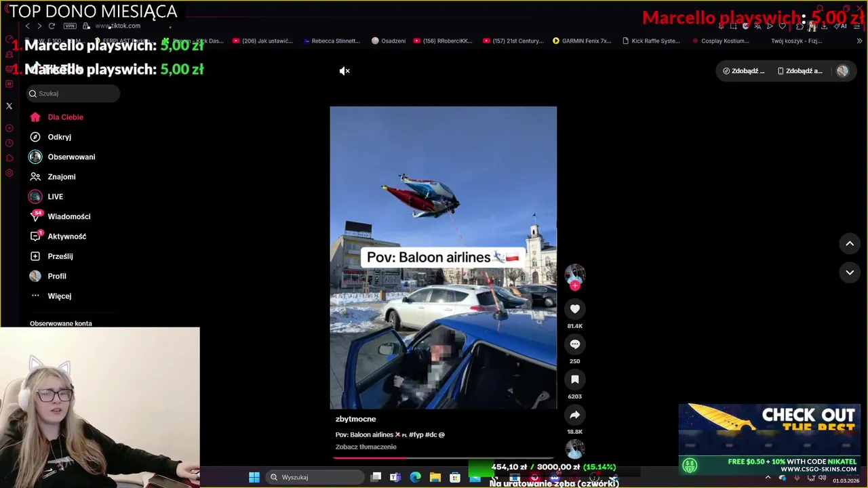
Task: Open the (206) Jak ustawić bookmark
Action: point(262,41)
